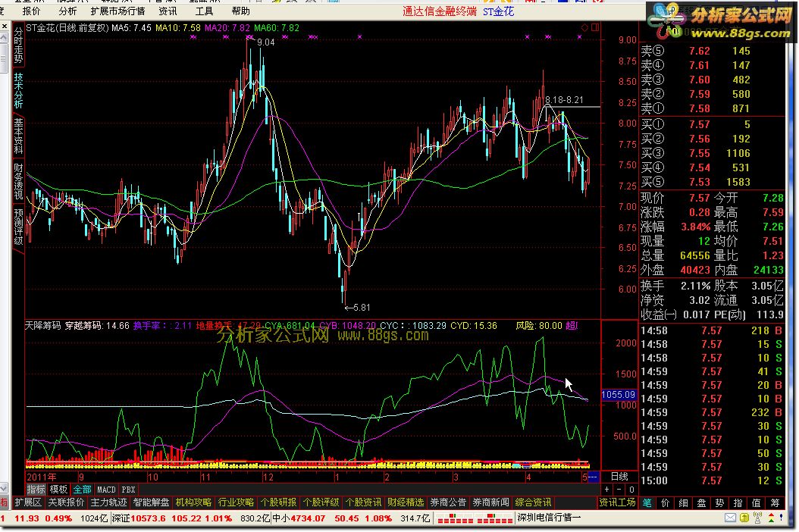Open 综合资讯 section

point(533,502)
